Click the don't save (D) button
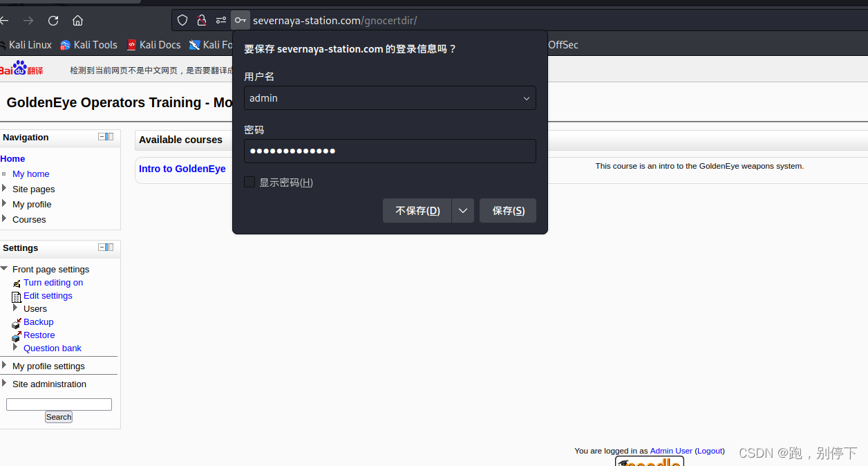The height and width of the screenshot is (466, 868). (417, 211)
